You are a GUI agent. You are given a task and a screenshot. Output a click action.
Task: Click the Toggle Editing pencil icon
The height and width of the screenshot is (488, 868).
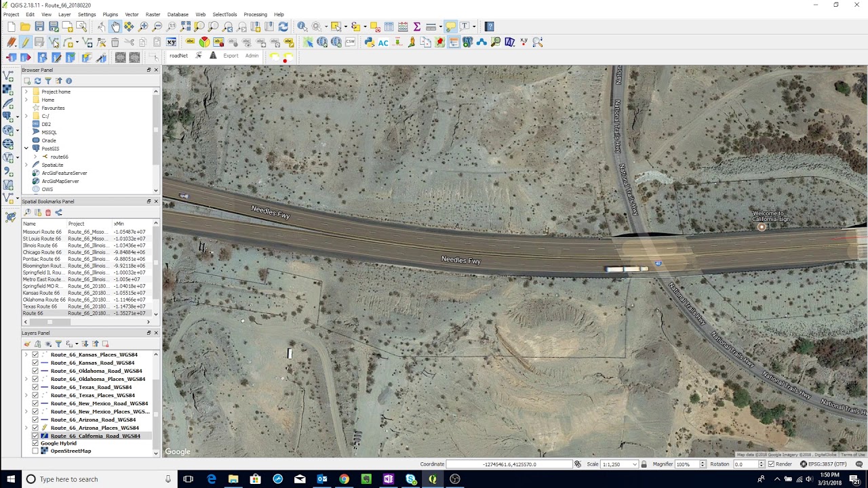pos(25,42)
